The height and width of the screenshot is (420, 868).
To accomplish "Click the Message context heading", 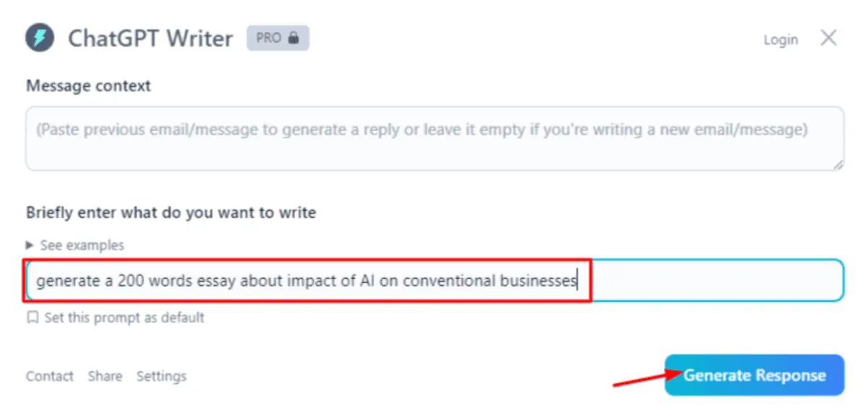I will point(88,85).
